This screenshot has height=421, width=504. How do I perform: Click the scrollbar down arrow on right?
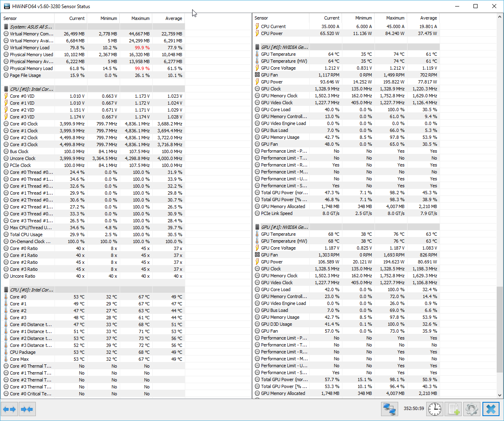(x=500, y=395)
